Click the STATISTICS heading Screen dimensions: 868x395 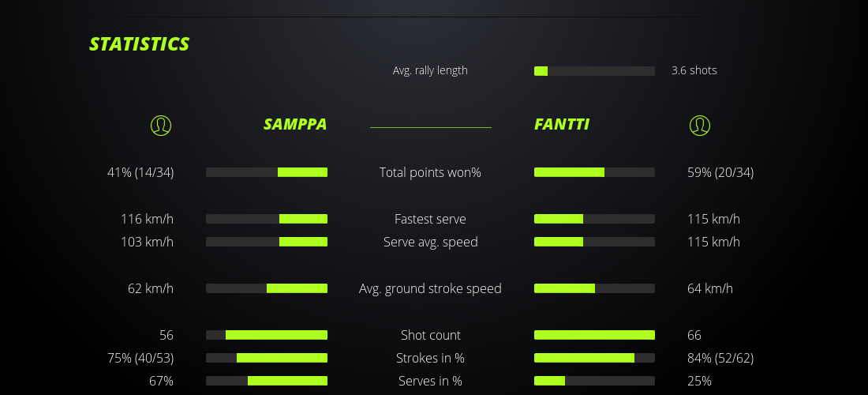[x=140, y=44]
